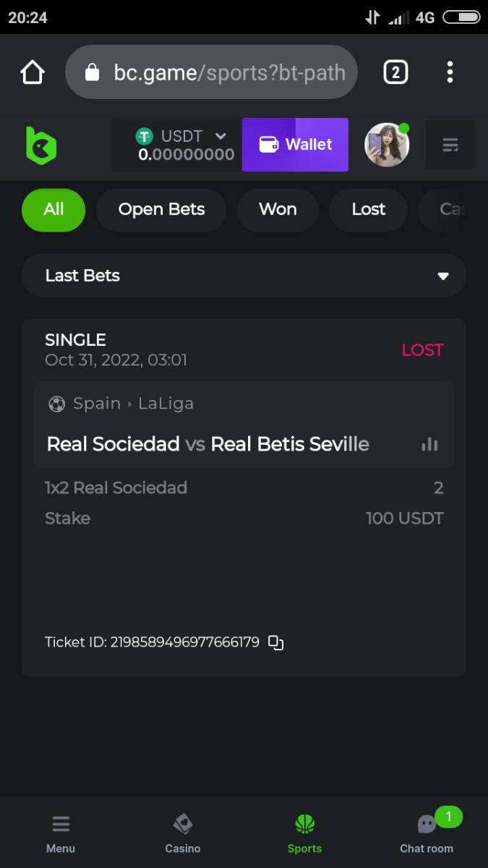Tap the browser home icon
The width and height of the screenshot is (488, 868).
[33, 72]
